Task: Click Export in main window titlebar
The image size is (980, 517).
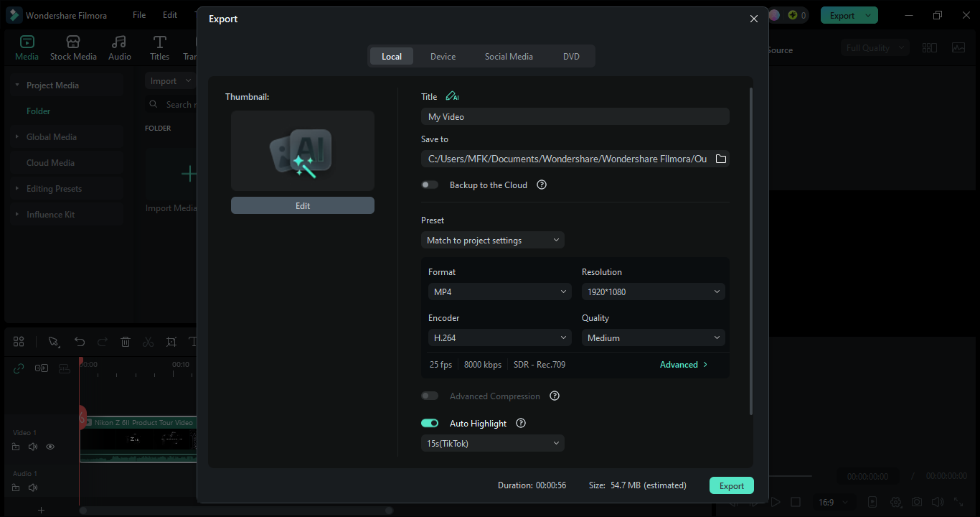Action: click(842, 15)
